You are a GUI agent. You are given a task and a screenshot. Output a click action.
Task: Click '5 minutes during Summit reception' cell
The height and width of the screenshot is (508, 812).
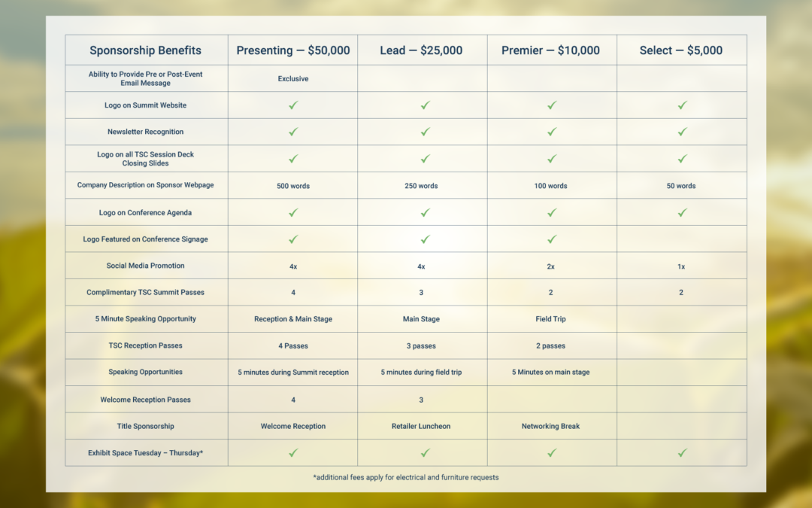(293, 373)
